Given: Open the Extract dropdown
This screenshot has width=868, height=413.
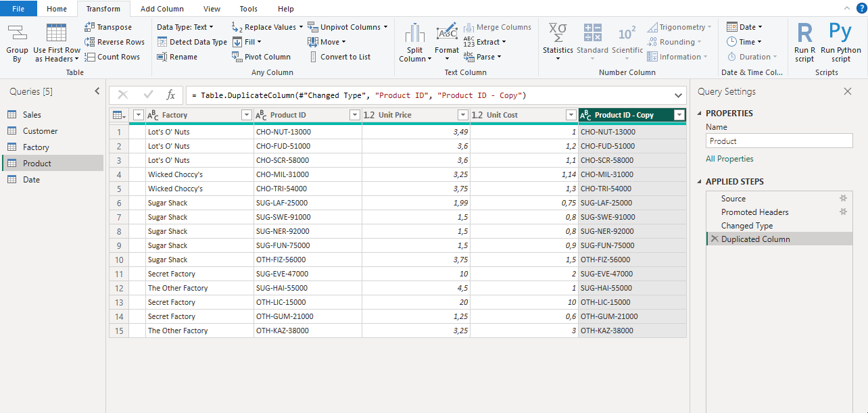Looking at the screenshot, I should (485, 42).
